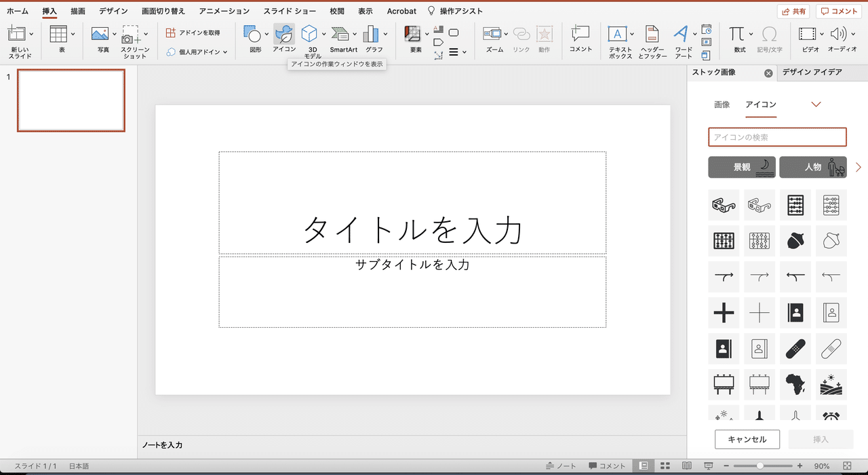
Task: Click the アイコンの検索 search field
Action: click(x=778, y=137)
